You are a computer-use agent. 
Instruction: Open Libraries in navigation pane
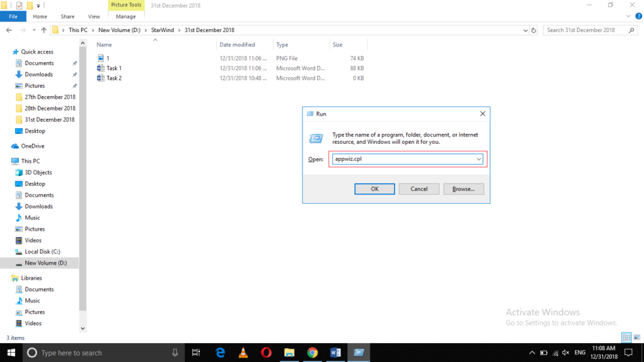coord(31,278)
